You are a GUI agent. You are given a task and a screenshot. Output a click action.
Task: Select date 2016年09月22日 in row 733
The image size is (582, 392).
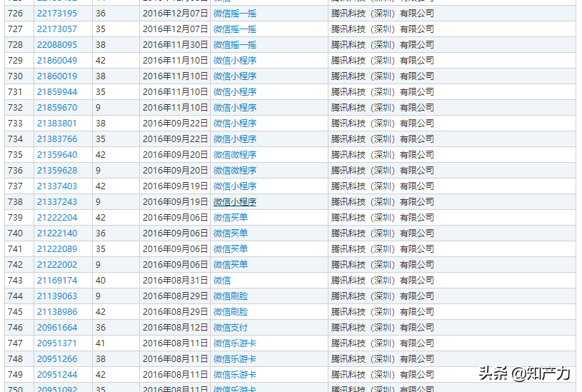[175, 124]
